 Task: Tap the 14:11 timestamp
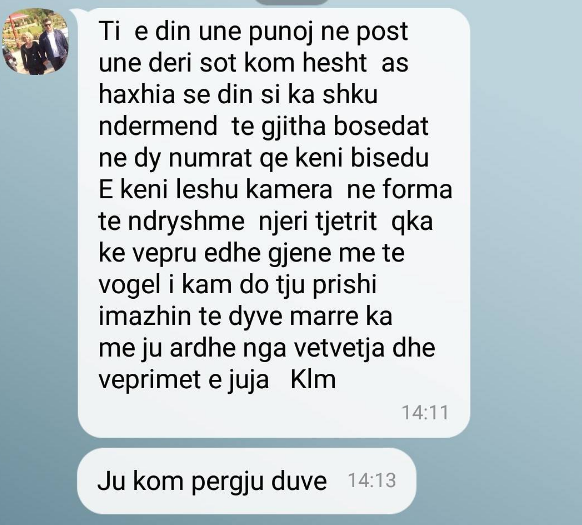[x=425, y=412]
